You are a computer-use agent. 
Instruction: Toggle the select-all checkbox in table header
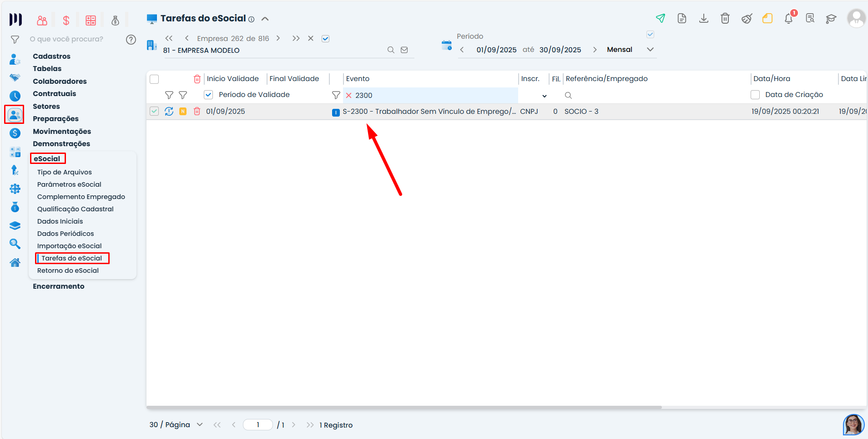[x=154, y=79]
